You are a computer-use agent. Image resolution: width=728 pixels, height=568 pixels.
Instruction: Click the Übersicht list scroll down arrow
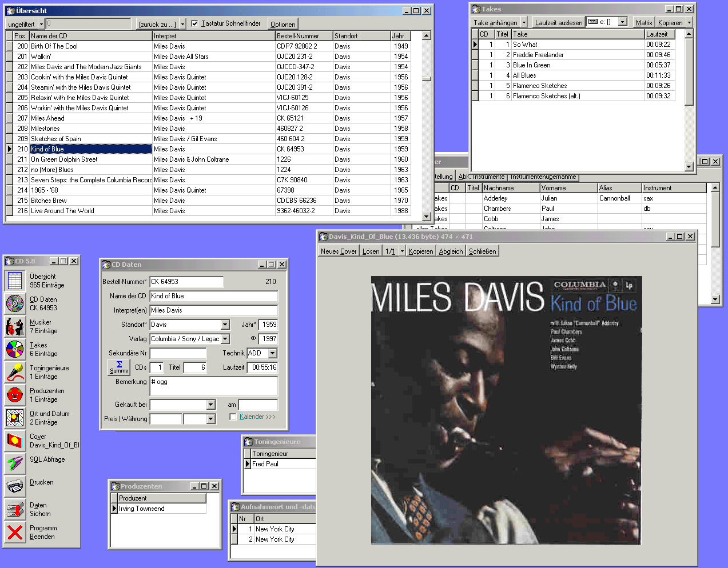point(426,217)
